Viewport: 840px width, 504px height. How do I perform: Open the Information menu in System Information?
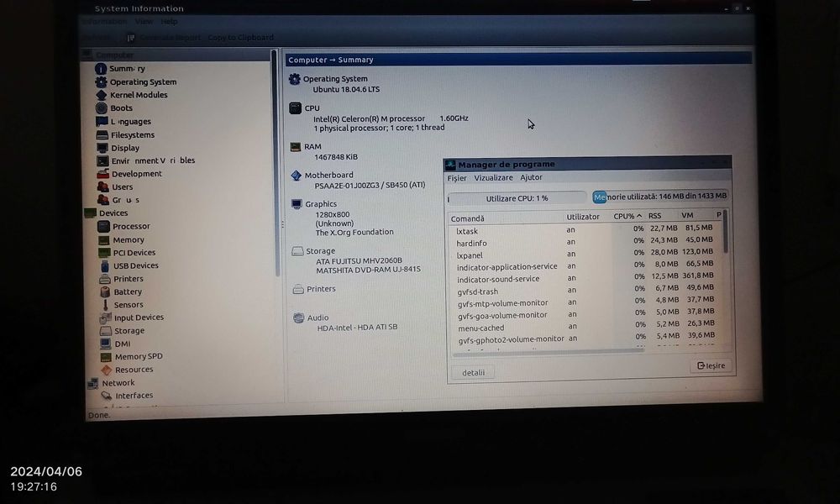[x=104, y=22]
